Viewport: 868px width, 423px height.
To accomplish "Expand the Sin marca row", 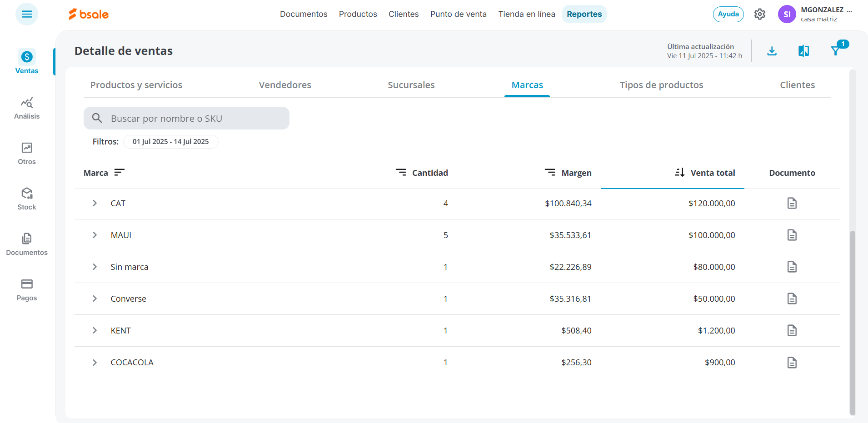I will (x=95, y=267).
